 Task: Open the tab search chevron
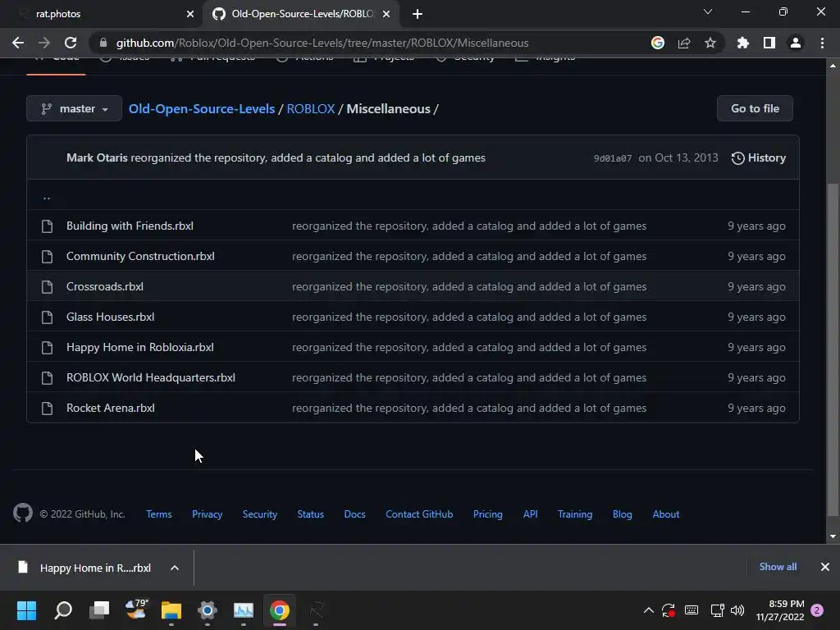point(708,11)
